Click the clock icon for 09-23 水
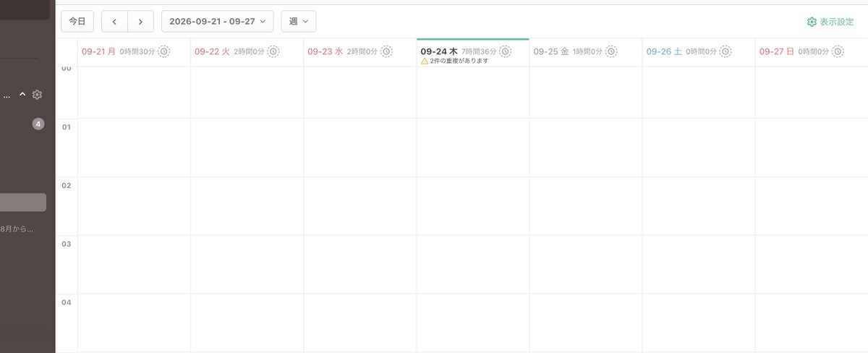Image resolution: width=868 pixels, height=353 pixels. 386,51
